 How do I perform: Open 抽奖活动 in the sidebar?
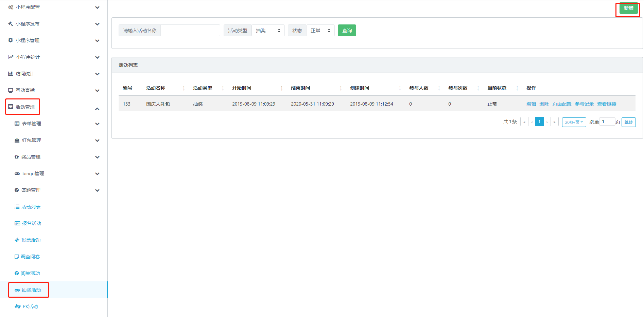coord(31,290)
